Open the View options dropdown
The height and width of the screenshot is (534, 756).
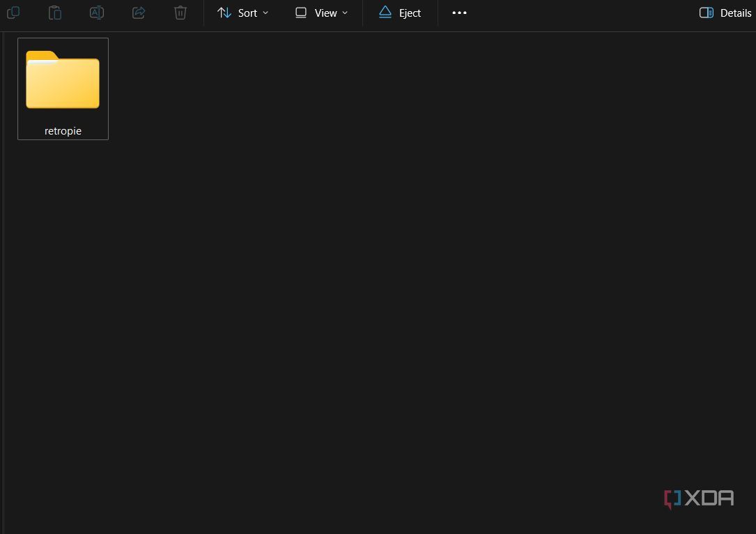(x=321, y=13)
